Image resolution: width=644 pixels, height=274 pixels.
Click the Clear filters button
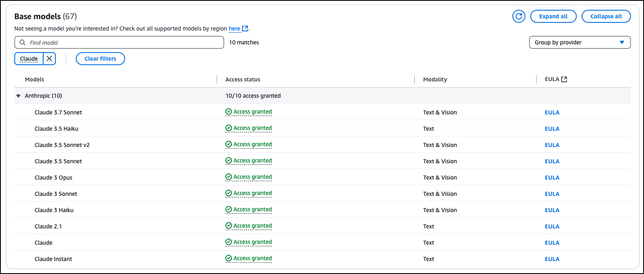click(100, 59)
